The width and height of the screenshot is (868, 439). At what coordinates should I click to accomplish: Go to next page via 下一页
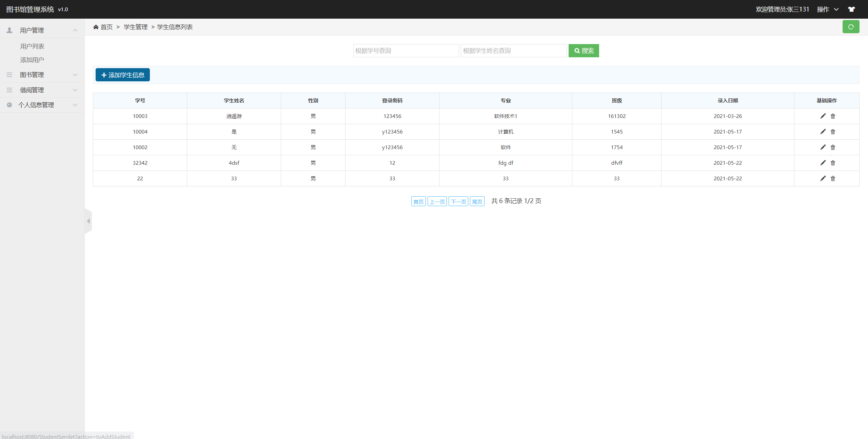coord(458,201)
